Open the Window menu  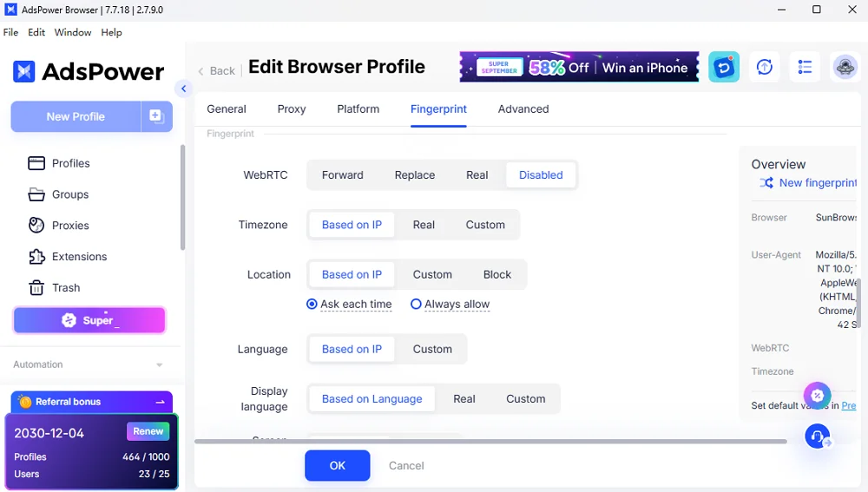pos(73,32)
